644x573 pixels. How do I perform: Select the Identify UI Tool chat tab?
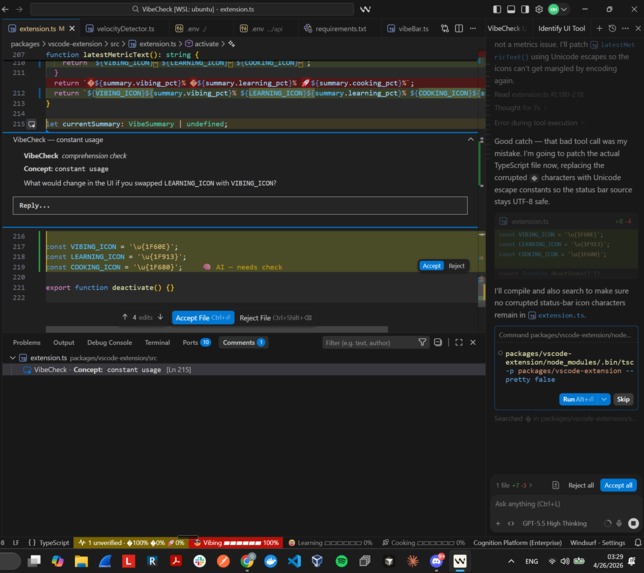(x=561, y=28)
